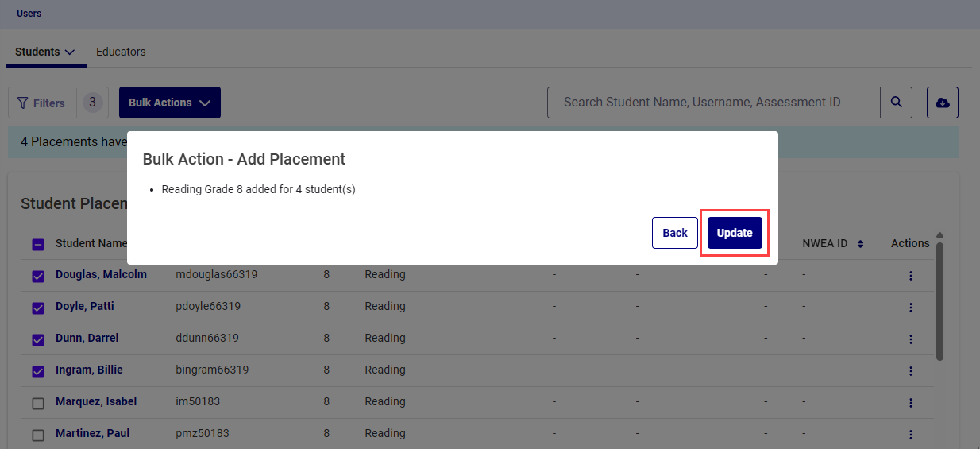Click the Users breadcrumb text

click(x=29, y=14)
